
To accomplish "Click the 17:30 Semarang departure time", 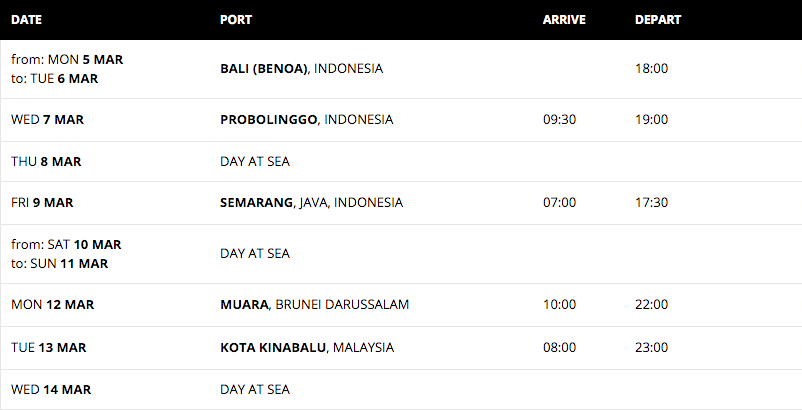I will 651,202.
